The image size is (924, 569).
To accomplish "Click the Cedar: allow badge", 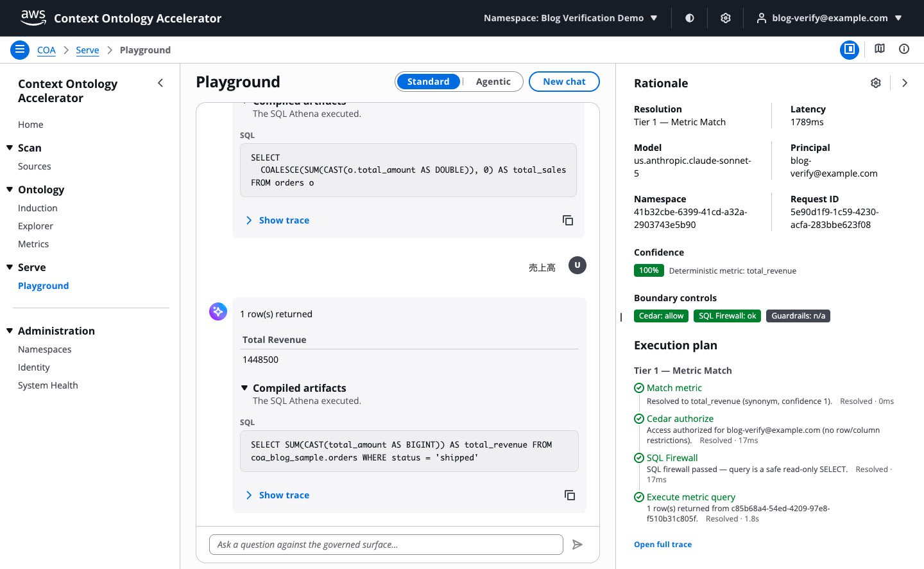I will 661,316.
